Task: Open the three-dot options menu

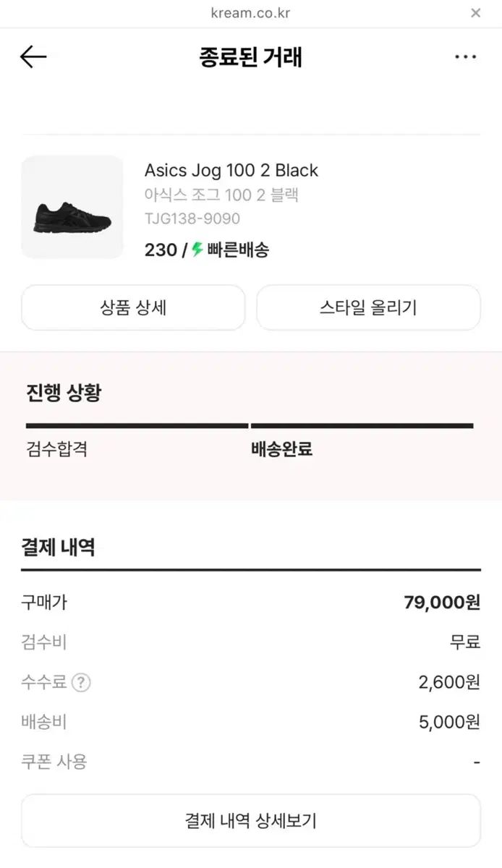Action: tap(465, 56)
